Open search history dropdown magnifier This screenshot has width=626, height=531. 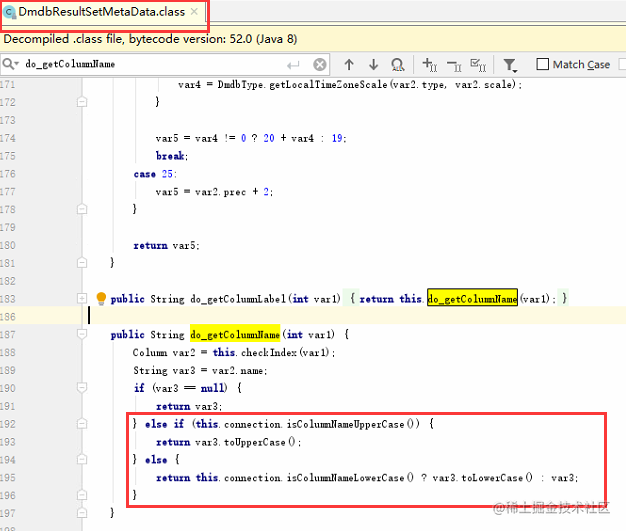pyautogui.click(x=10, y=64)
